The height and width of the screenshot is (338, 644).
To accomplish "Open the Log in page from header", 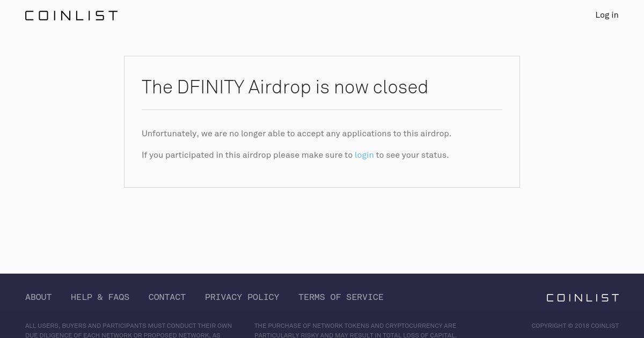I will click(x=607, y=15).
